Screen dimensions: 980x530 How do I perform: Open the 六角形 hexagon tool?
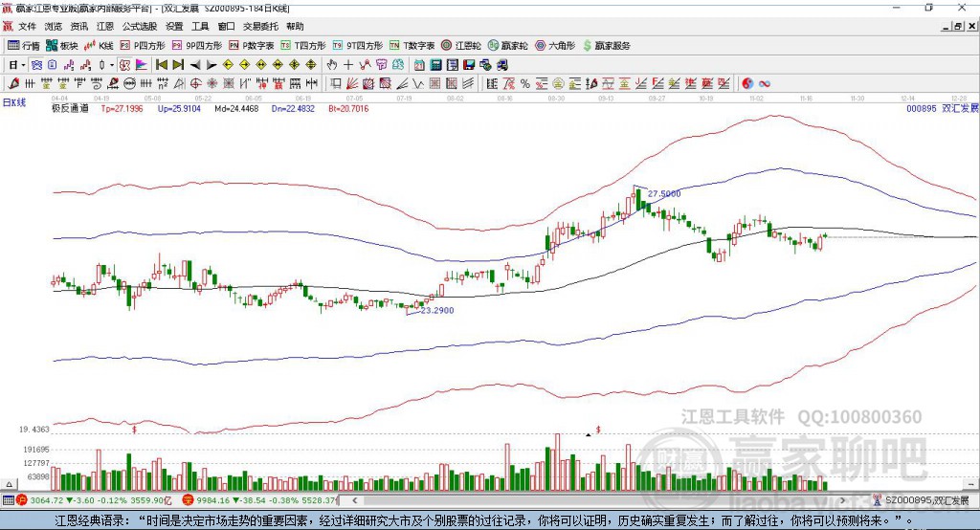[555, 46]
